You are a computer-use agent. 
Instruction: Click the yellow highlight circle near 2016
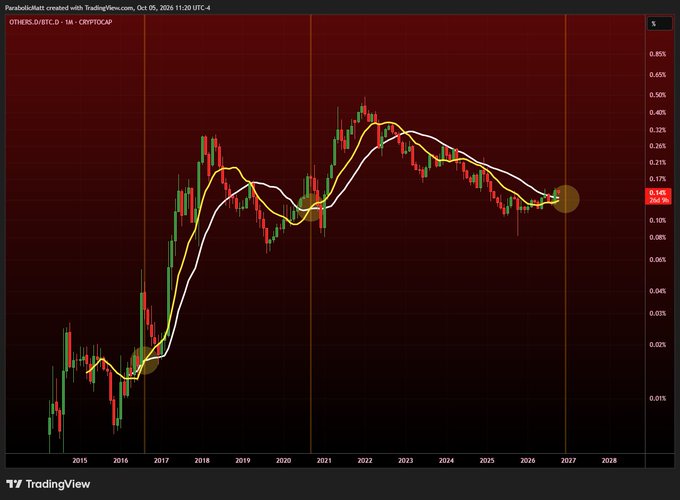click(145, 360)
